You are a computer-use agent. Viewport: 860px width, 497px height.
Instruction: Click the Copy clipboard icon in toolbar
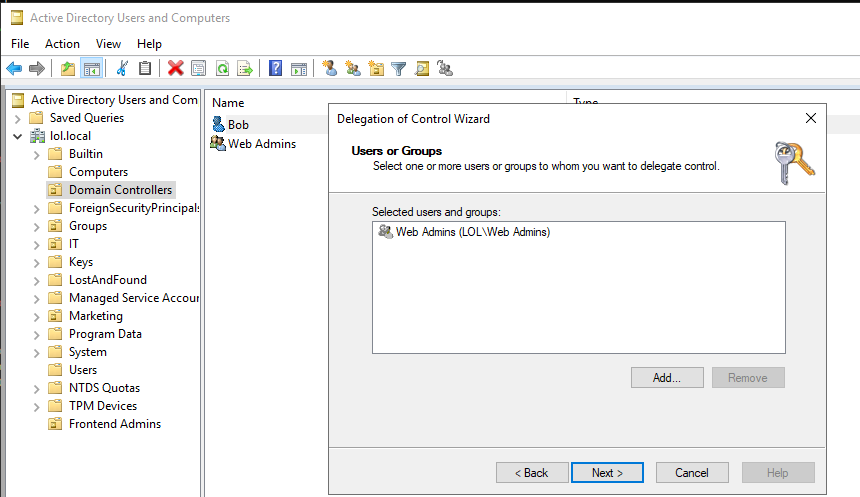(145, 69)
